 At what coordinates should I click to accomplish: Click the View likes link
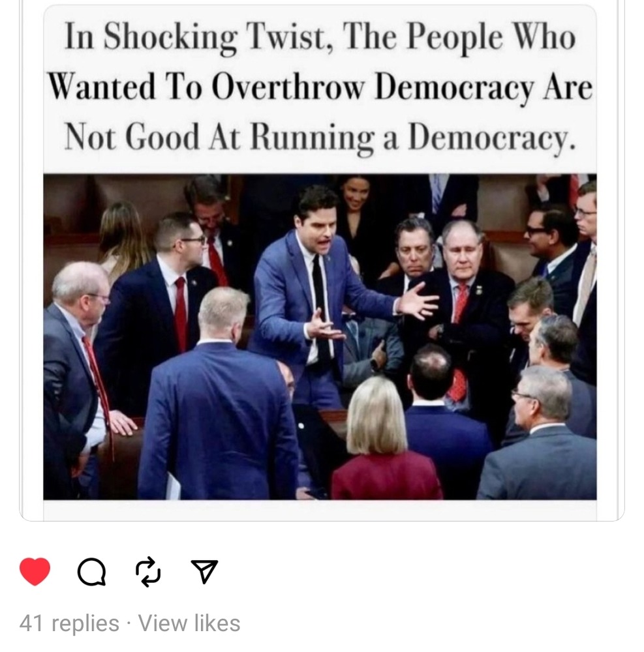pyautogui.click(x=189, y=623)
